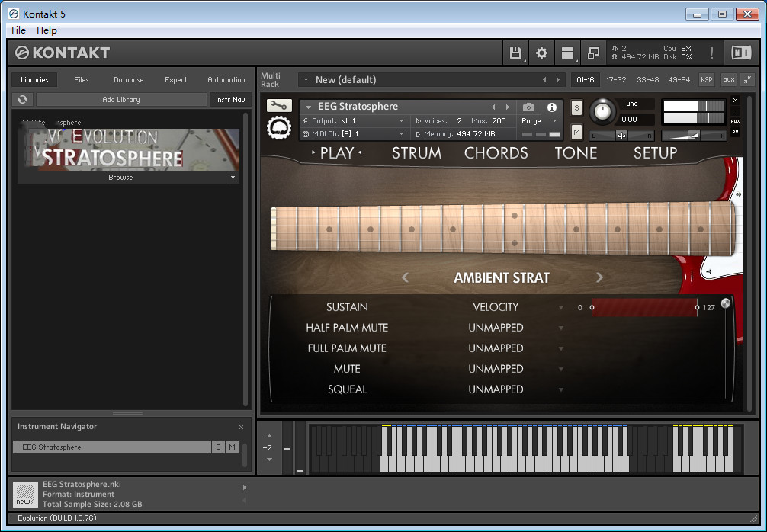Open the SETUP page
Viewport: 767px width, 532px height.
coord(655,153)
